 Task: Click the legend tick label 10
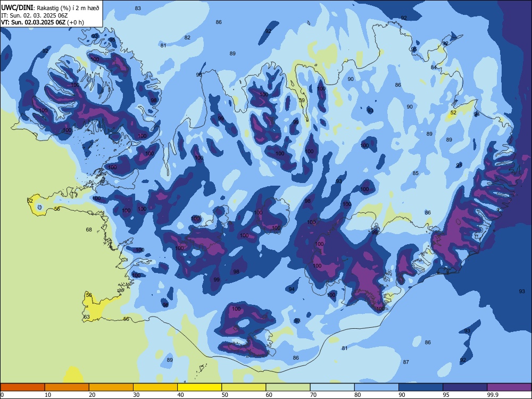[48, 395]
